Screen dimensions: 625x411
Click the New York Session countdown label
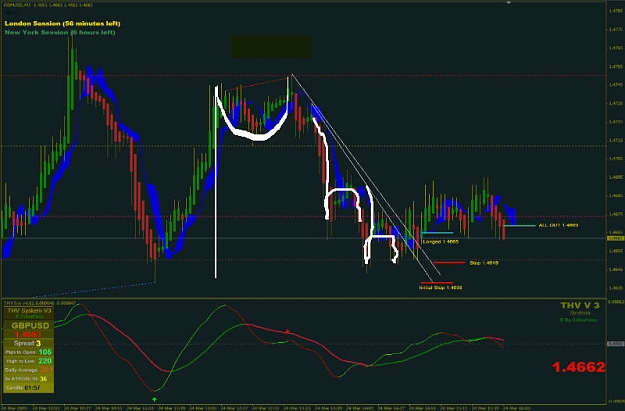pyautogui.click(x=60, y=32)
